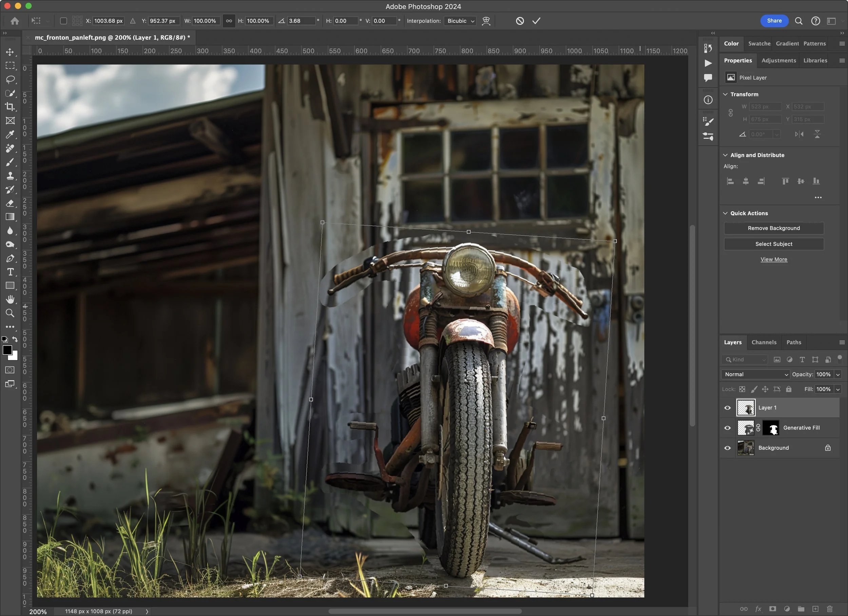Image resolution: width=848 pixels, height=616 pixels.
Task: Select the Eraser tool
Action: coord(10,204)
